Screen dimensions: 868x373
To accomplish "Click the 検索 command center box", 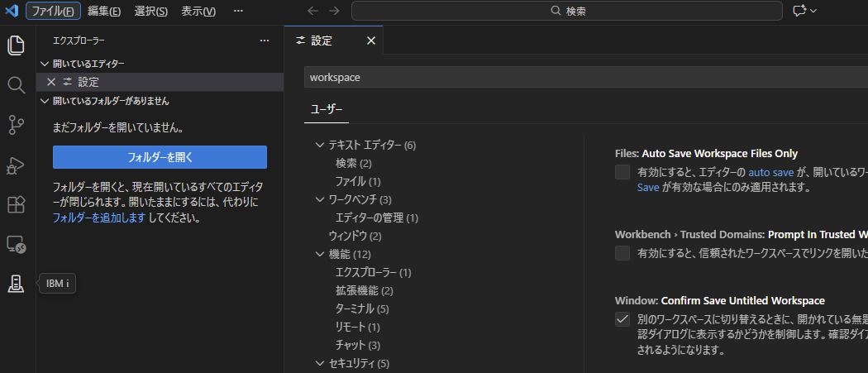I will 567,11.
